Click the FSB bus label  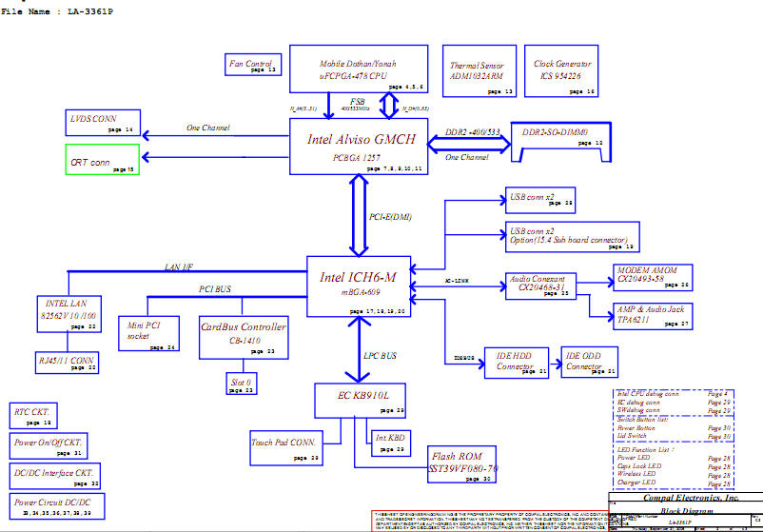(357, 102)
